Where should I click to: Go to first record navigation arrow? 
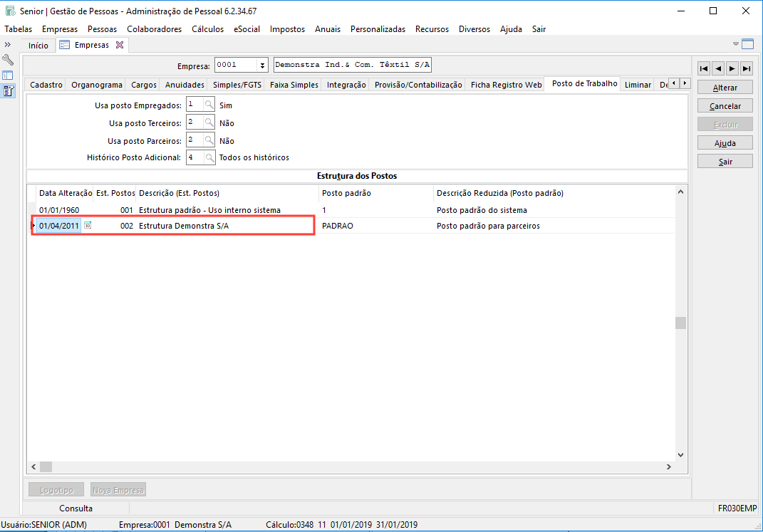(704, 68)
